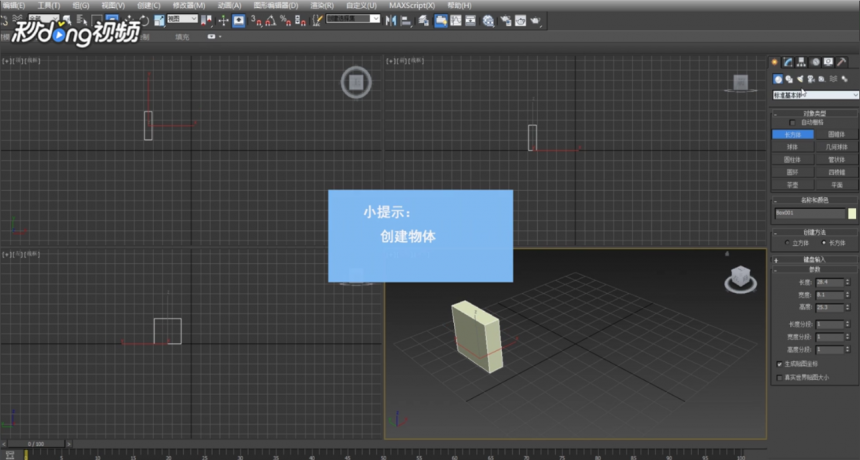The image size is (860, 460).
Task: Open the 创建(C) menu
Action: 149,5
